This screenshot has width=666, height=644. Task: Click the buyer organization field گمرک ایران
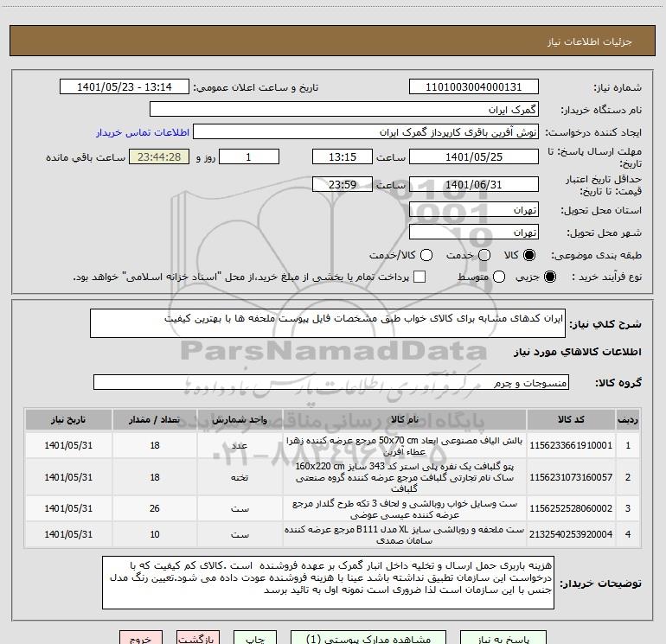coord(344,110)
